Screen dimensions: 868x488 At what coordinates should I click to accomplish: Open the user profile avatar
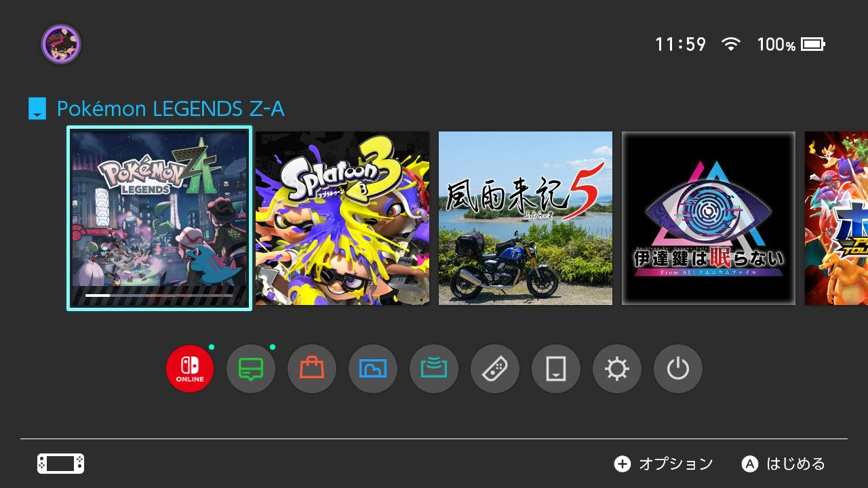pos(61,45)
